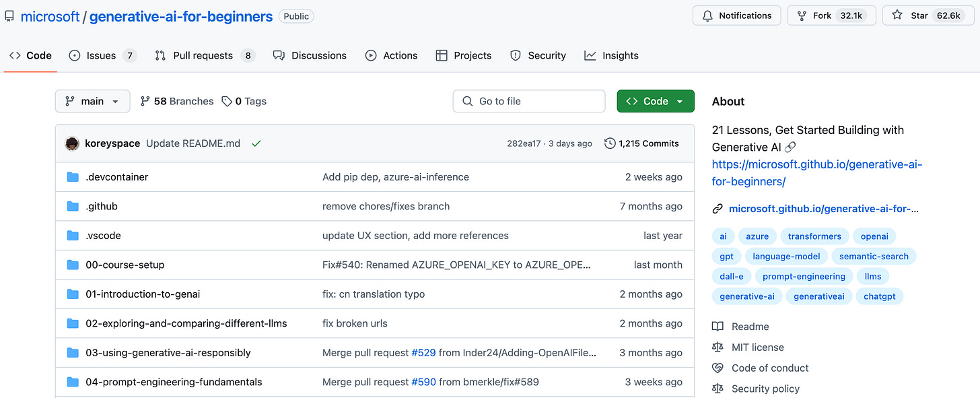Open the Actions tab
The image size is (980, 398).
(x=391, y=56)
